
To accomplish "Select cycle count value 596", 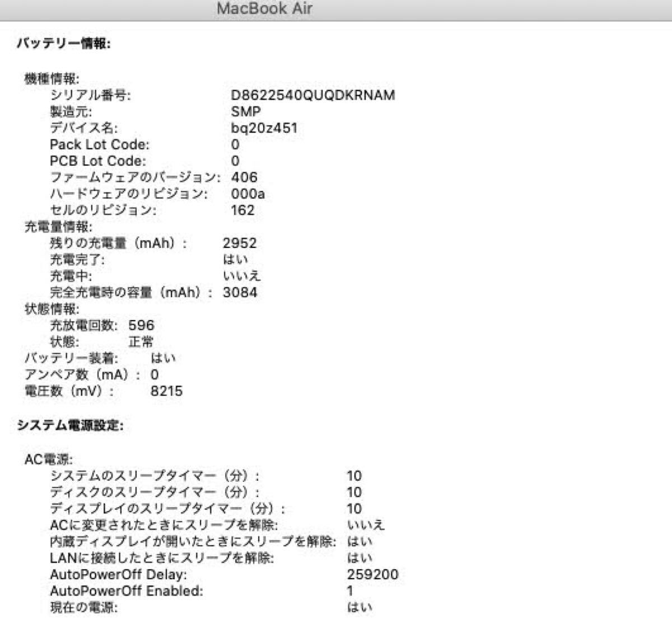I will tap(141, 325).
